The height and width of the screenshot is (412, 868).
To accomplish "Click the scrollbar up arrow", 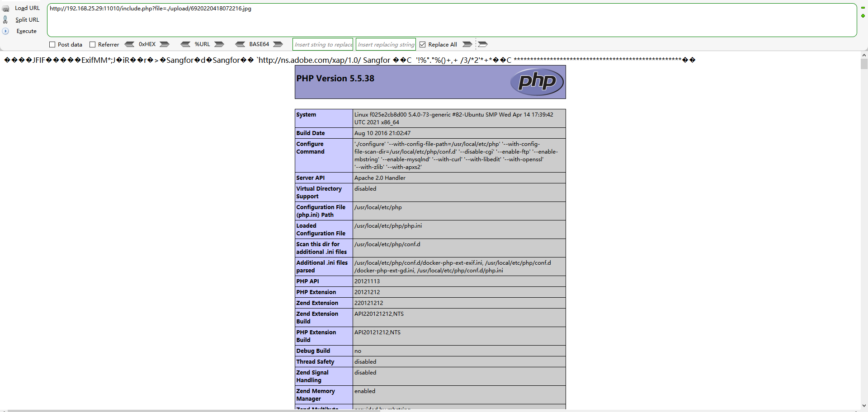I will coord(864,55).
